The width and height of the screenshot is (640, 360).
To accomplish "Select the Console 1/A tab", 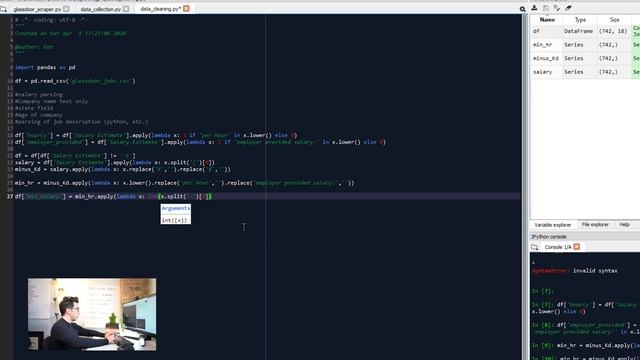I will coord(558,247).
